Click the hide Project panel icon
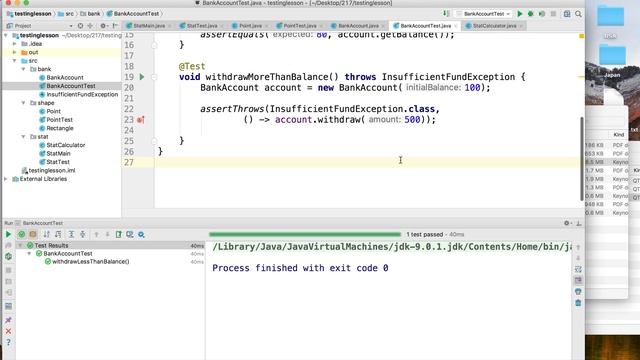 115,26
